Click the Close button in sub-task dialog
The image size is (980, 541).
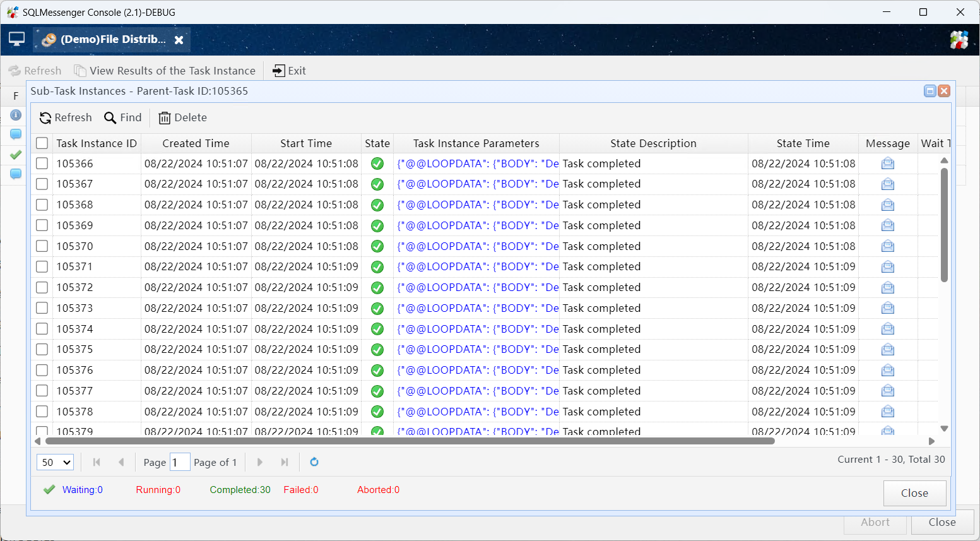914,493
